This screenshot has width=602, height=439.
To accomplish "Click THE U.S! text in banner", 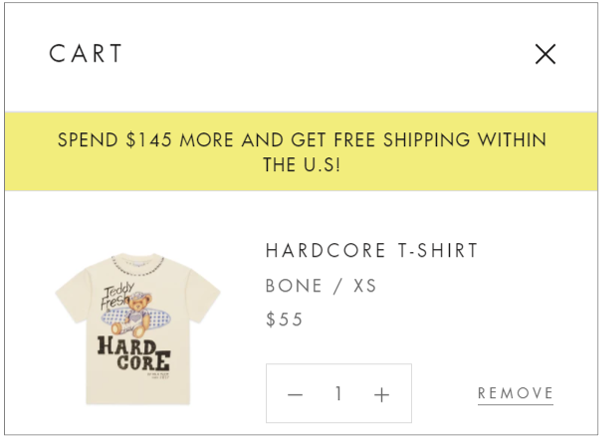I will click(301, 165).
